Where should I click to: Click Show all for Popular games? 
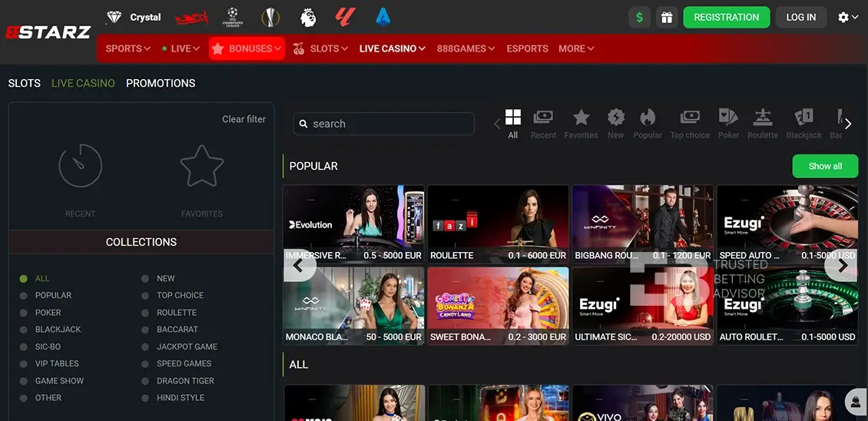[825, 166]
